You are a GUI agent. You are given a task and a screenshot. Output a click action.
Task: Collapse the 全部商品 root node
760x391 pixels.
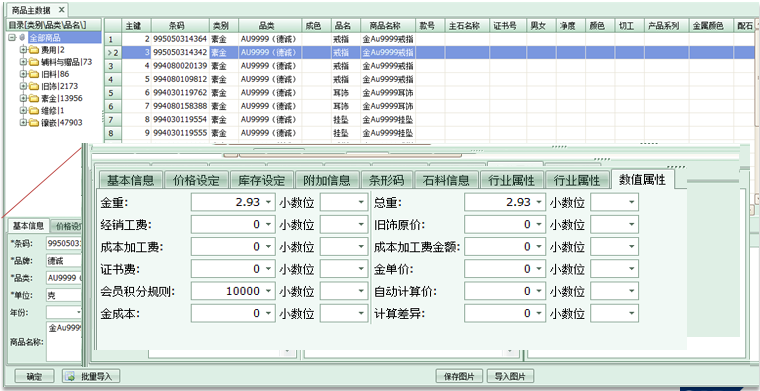tap(12, 38)
